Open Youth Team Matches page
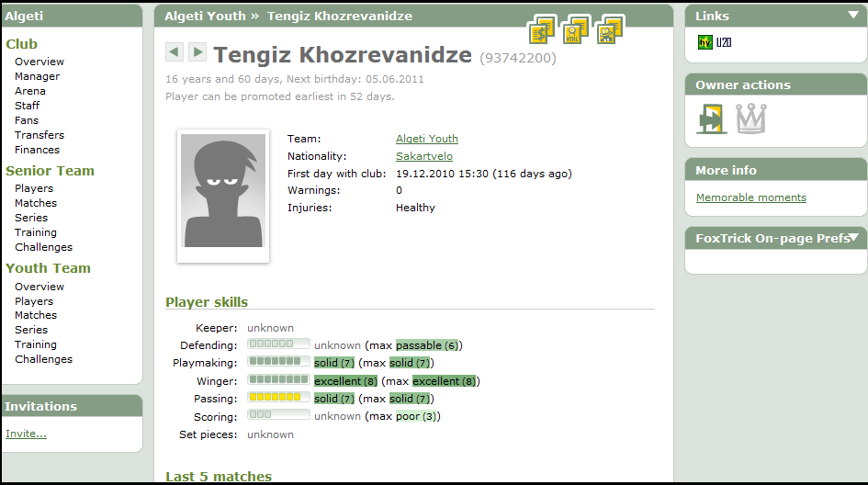The width and height of the screenshot is (868, 485). pyautogui.click(x=36, y=315)
